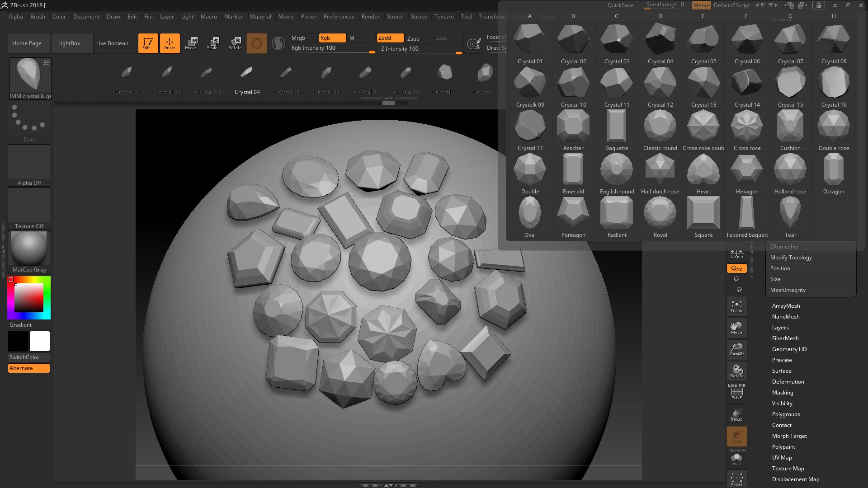Toggle the PolyF Line Fill display
868x488 pixels.
pos(736,392)
